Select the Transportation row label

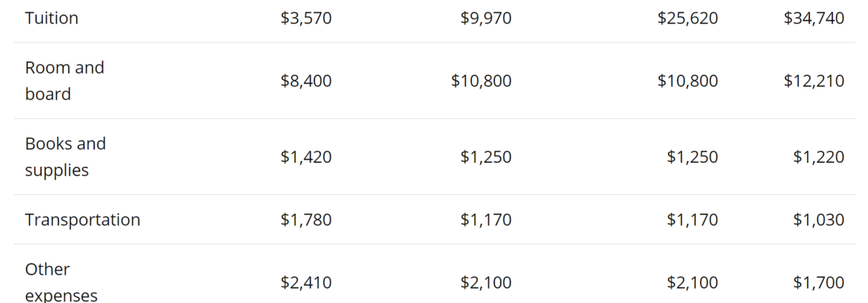[x=82, y=220]
